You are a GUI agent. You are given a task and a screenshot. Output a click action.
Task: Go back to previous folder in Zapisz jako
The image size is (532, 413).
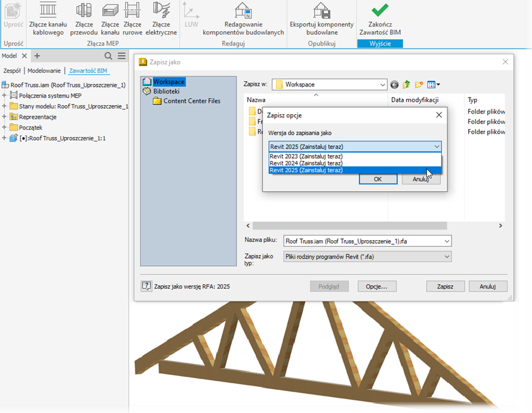[394, 85]
